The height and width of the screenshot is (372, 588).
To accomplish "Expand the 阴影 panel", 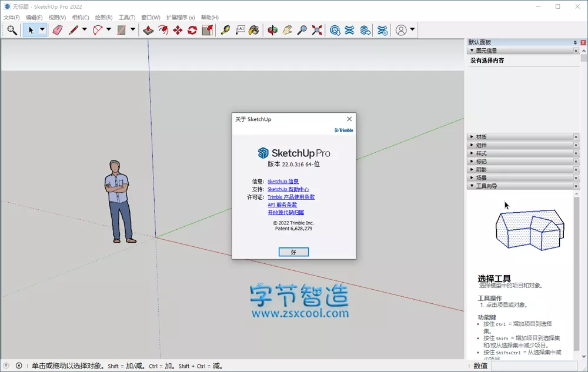I will (x=472, y=169).
